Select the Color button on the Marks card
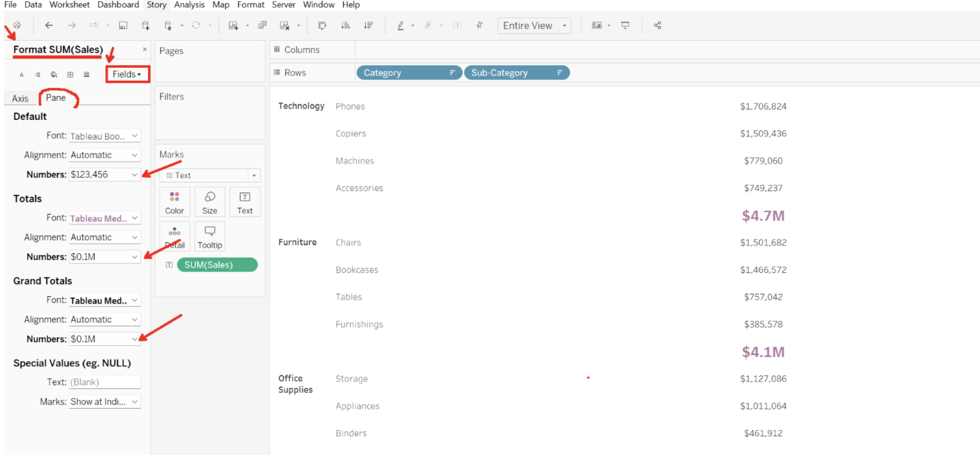 coord(174,201)
